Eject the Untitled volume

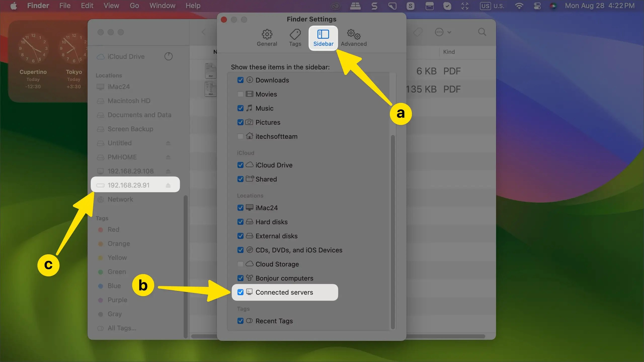(168, 143)
